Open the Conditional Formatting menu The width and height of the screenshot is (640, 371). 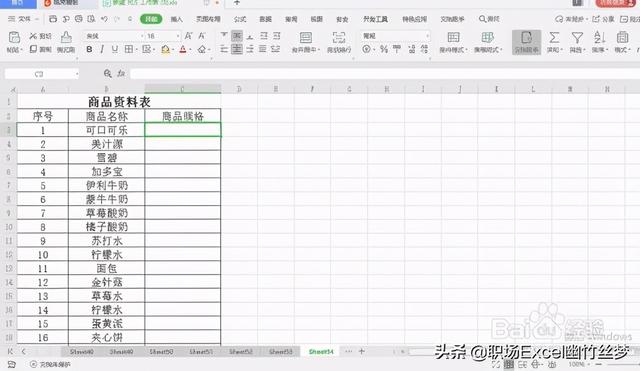pos(453,42)
